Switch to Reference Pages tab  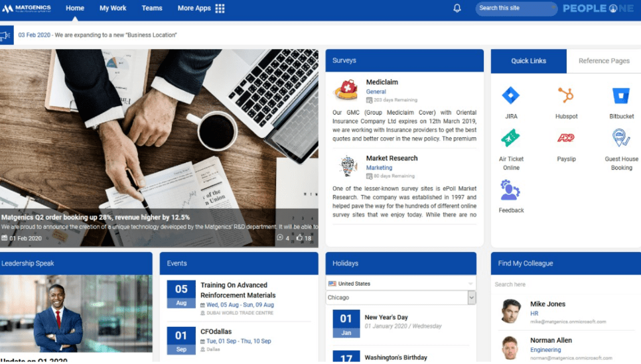pos(604,61)
